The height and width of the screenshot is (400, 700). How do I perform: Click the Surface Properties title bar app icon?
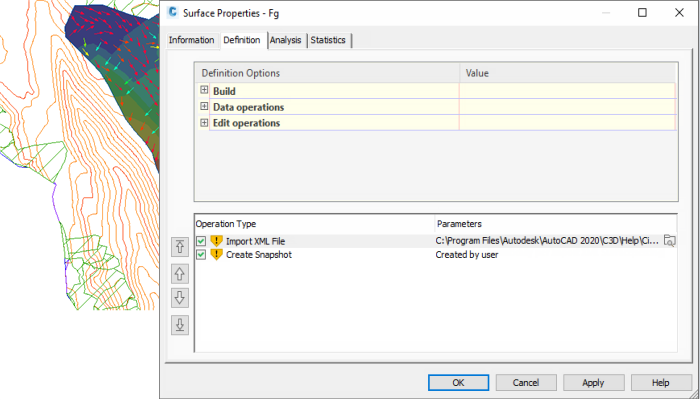(x=174, y=13)
